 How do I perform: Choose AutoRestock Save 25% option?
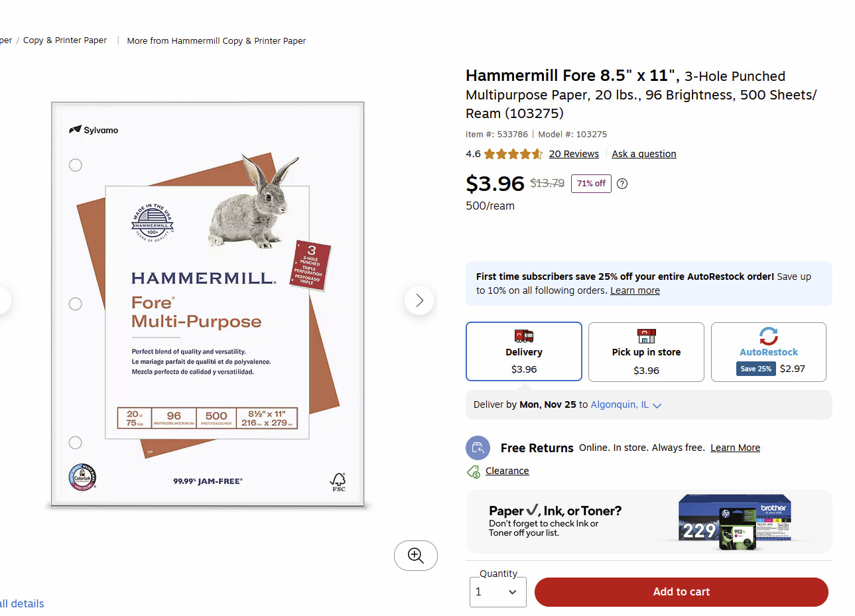point(769,352)
